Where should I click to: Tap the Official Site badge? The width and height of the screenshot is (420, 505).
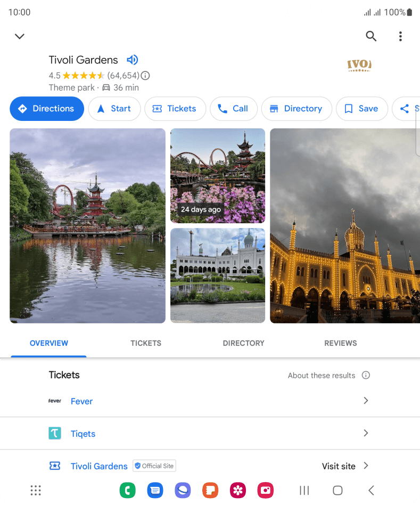154,466
